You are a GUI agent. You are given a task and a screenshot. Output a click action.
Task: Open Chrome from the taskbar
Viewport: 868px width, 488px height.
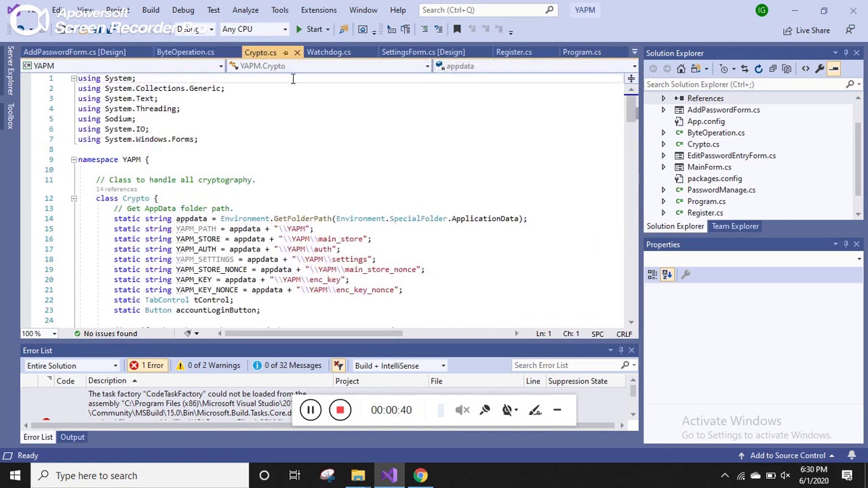[x=420, y=476]
